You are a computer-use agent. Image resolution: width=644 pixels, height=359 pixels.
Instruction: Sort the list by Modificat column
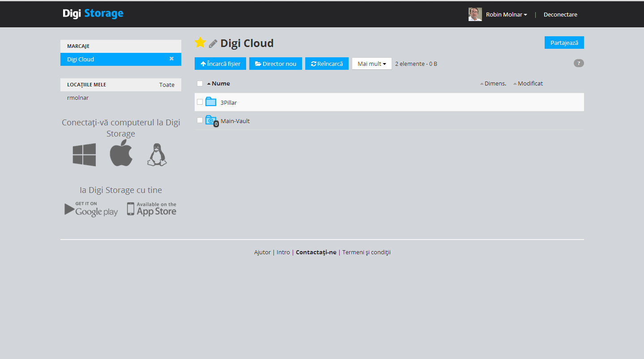528,83
